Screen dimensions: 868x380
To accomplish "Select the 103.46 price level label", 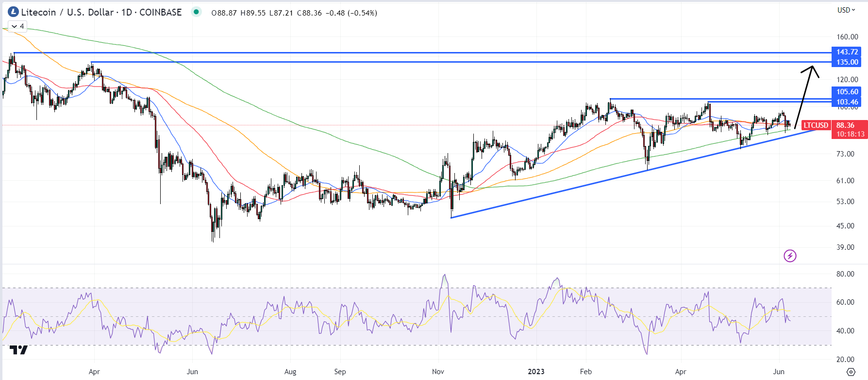I will point(847,102).
